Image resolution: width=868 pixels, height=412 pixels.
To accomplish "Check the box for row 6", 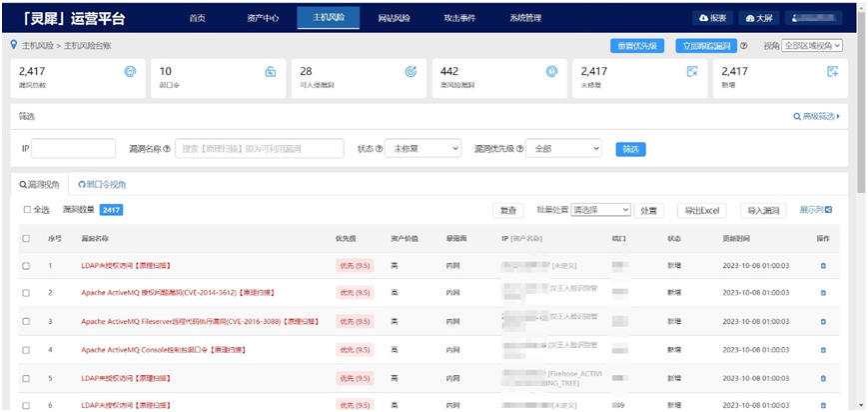I will point(26,406).
